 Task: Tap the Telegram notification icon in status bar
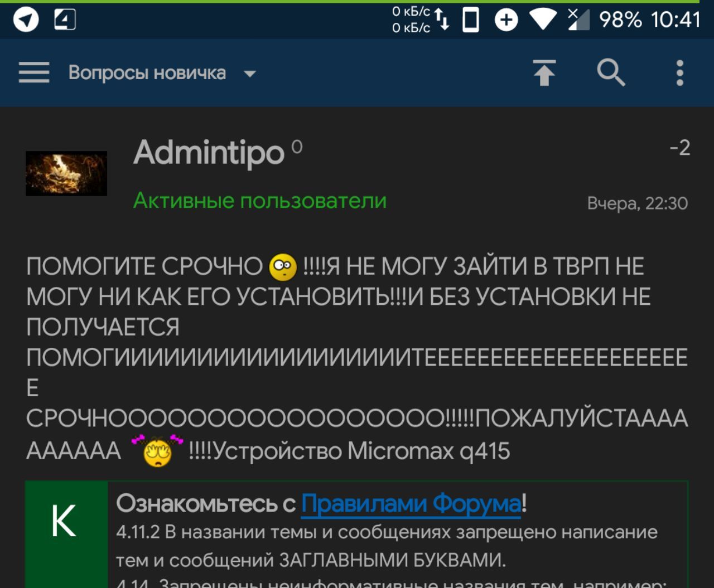(26, 21)
